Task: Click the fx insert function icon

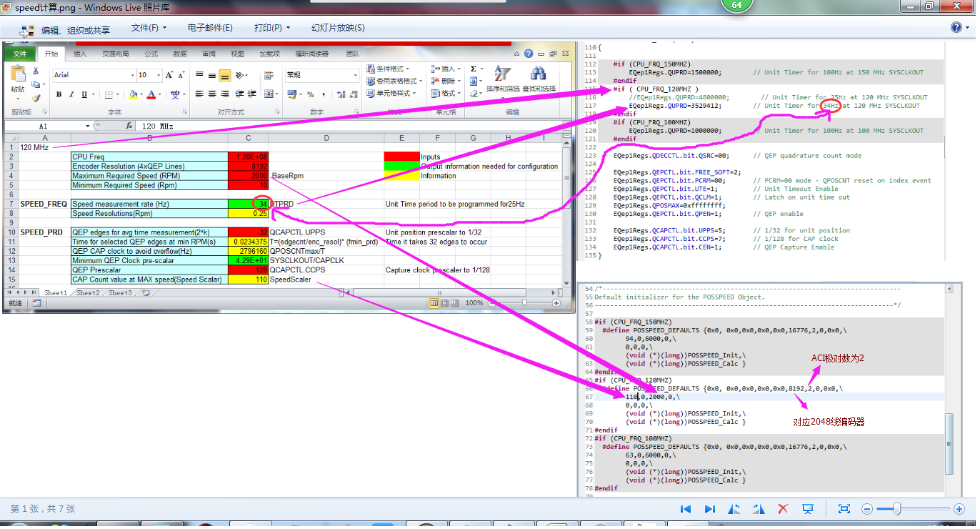Action: coord(129,126)
